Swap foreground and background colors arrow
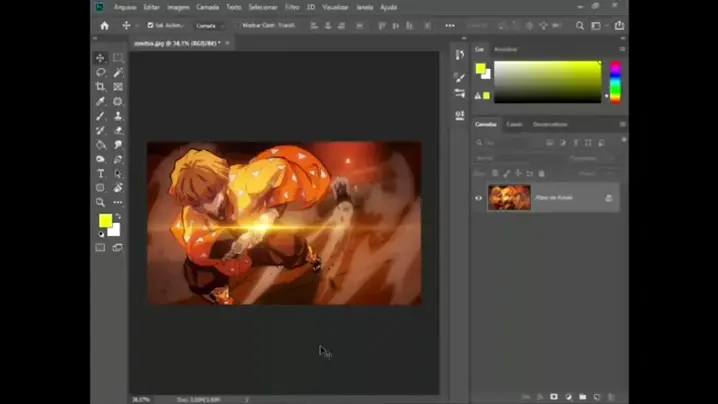This screenshot has height=404, width=718. click(118, 216)
